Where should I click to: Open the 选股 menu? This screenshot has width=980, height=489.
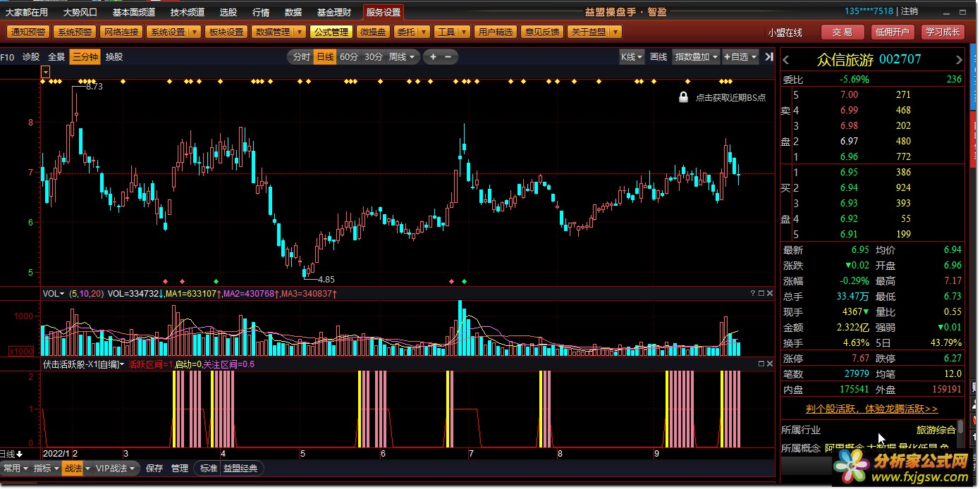pos(228,12)
